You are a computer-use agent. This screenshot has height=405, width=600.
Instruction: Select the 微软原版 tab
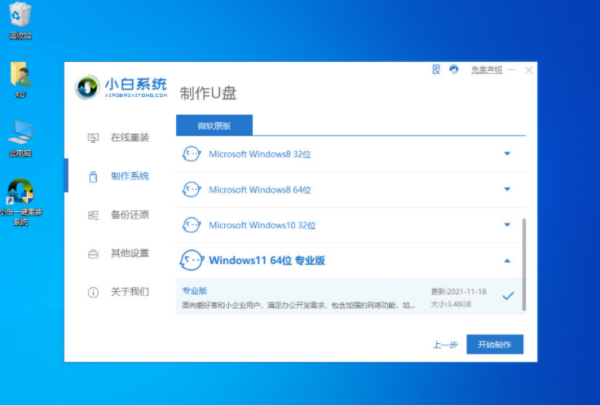214,125
